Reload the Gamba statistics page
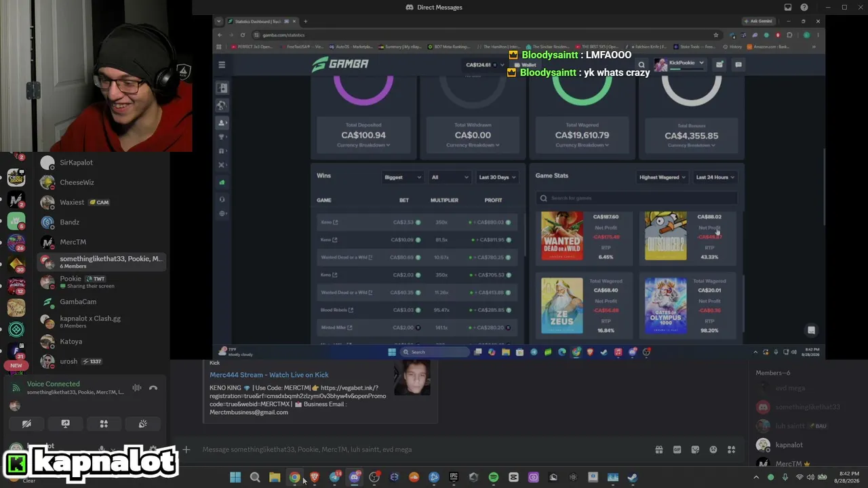The image size is (868, 488). click(242, 35)
